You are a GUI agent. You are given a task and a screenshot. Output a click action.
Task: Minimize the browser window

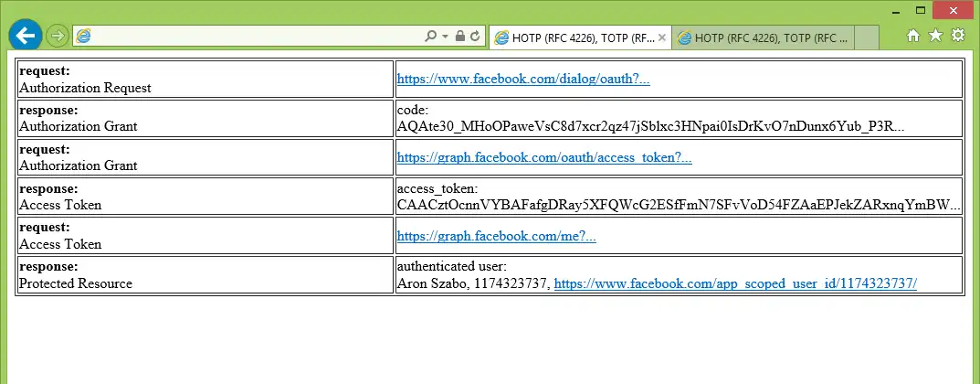coord(896,11)
